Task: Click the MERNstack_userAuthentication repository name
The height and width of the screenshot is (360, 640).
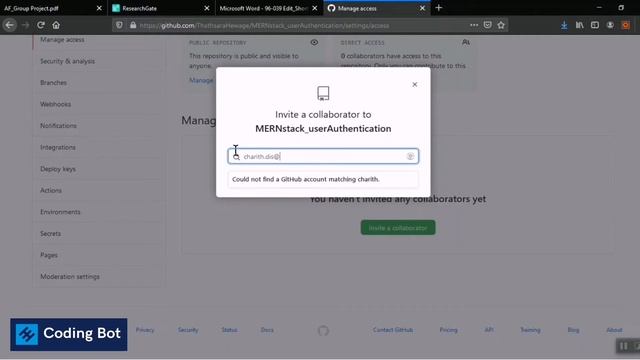Action: pos(323,129)
